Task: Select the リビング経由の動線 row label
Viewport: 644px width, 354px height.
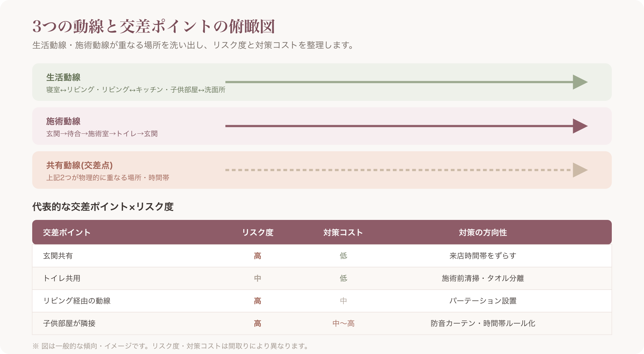Action: (77, 301)
